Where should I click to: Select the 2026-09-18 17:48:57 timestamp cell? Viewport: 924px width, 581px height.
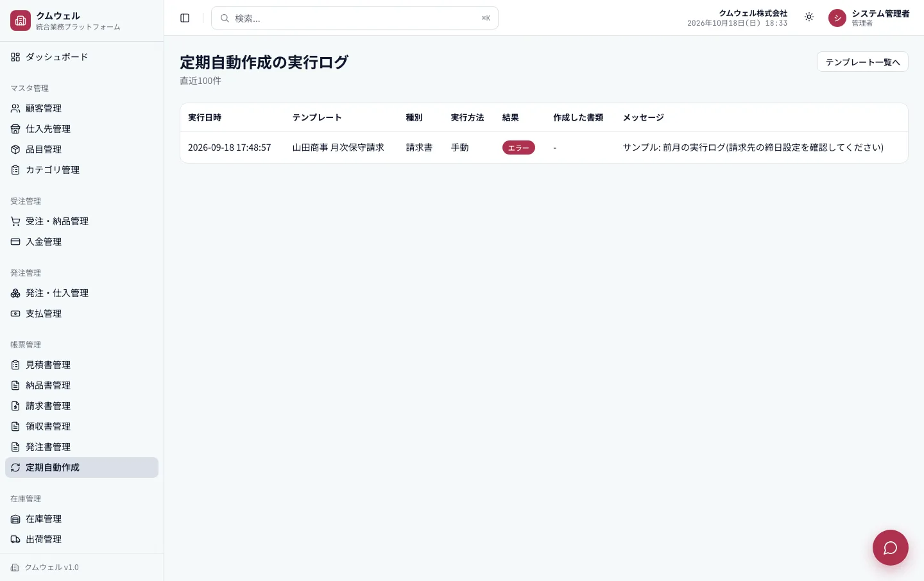click(x=230, y=147)
